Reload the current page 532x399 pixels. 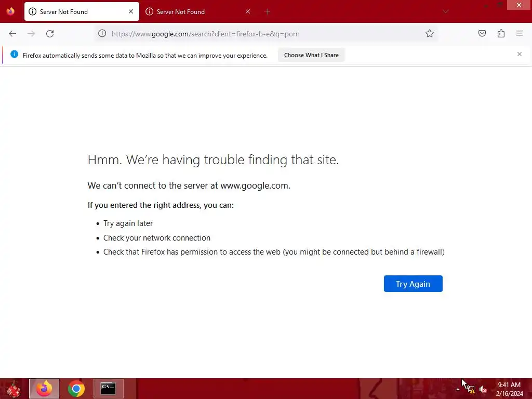(50, 34)
